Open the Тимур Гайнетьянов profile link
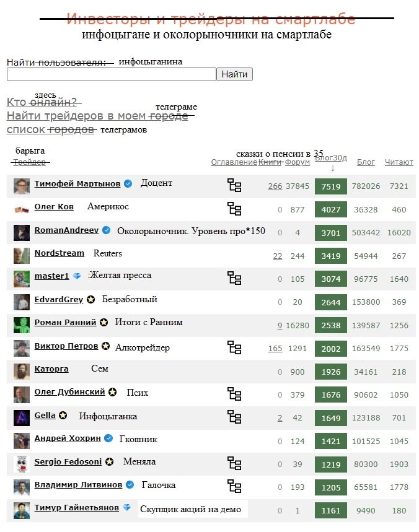 coord(76,508)
